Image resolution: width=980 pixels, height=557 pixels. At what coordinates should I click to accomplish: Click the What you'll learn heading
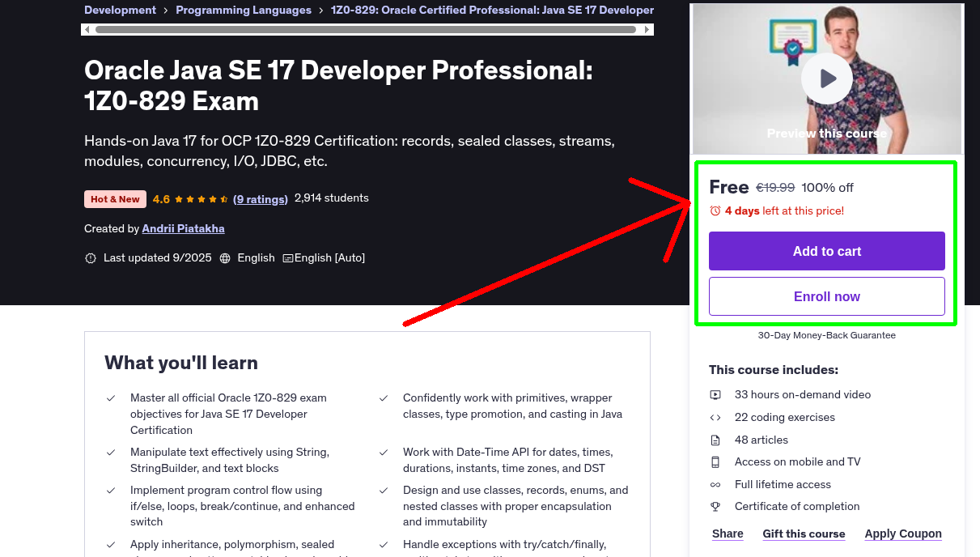pos(181,364)
